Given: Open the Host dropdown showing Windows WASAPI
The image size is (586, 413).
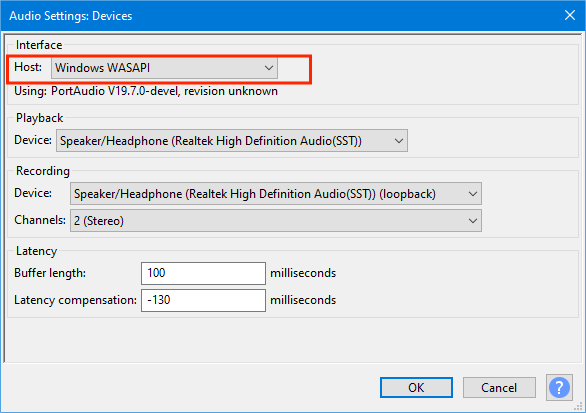Looking at the screenshot, I should point(164,68).
